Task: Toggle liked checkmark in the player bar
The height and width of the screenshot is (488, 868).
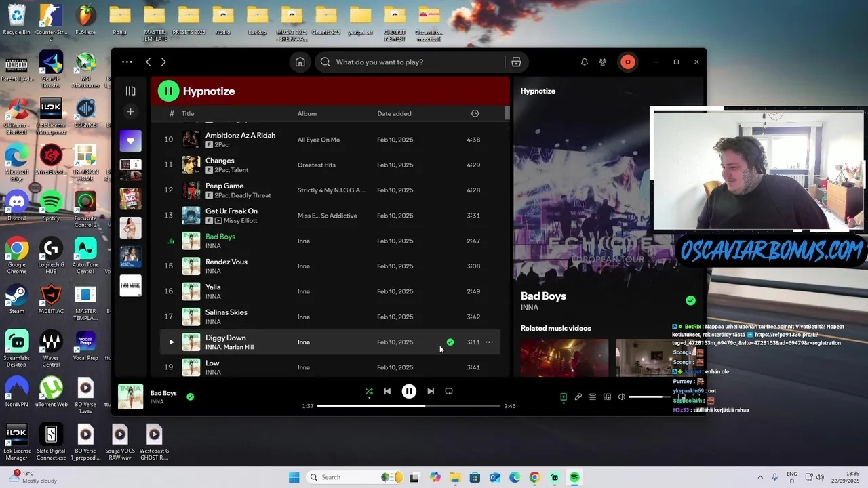Action: (190, 396)
